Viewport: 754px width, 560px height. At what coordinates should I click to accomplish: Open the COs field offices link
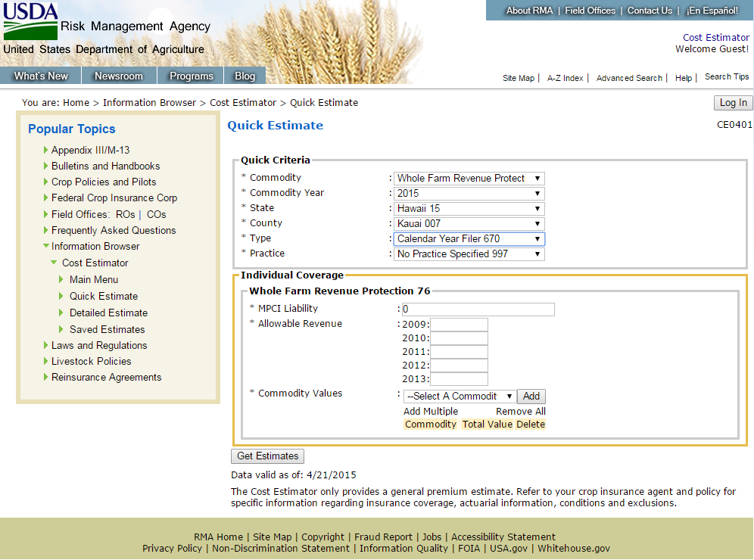pyautogui.click(x=156, y=214)
